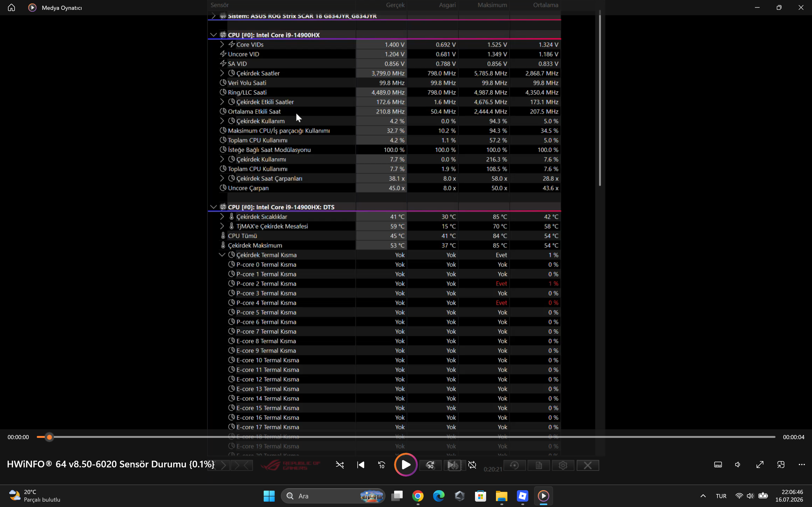Open the Windows Start menu

(269, 496)
